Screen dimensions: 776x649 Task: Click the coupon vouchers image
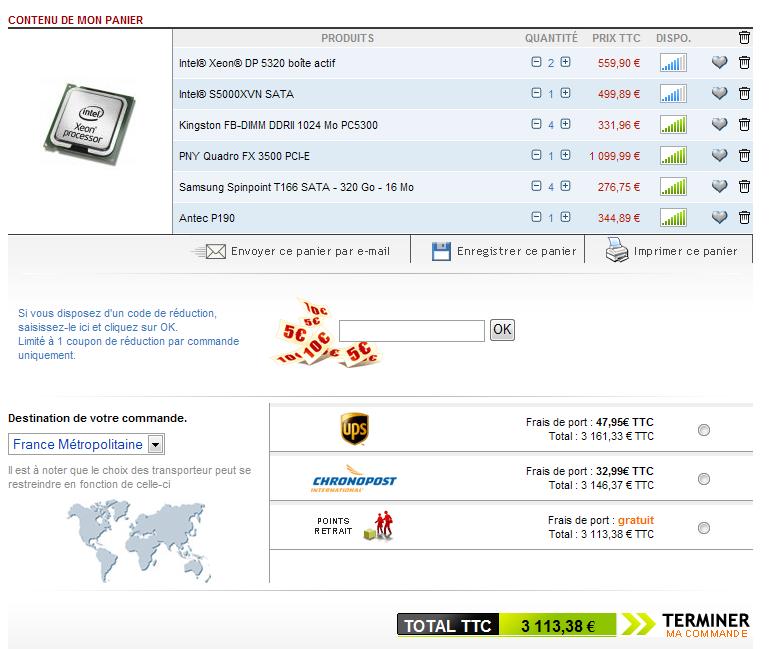pos(327,333)
